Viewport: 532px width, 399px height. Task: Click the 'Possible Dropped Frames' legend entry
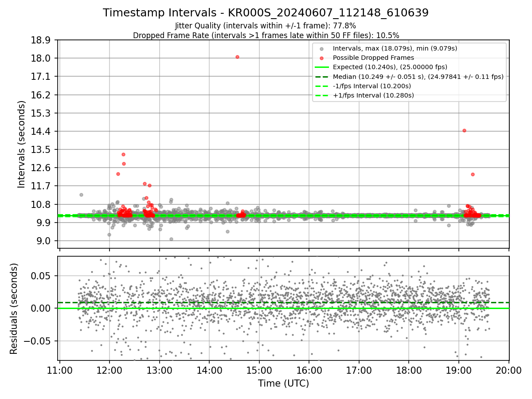373,58
